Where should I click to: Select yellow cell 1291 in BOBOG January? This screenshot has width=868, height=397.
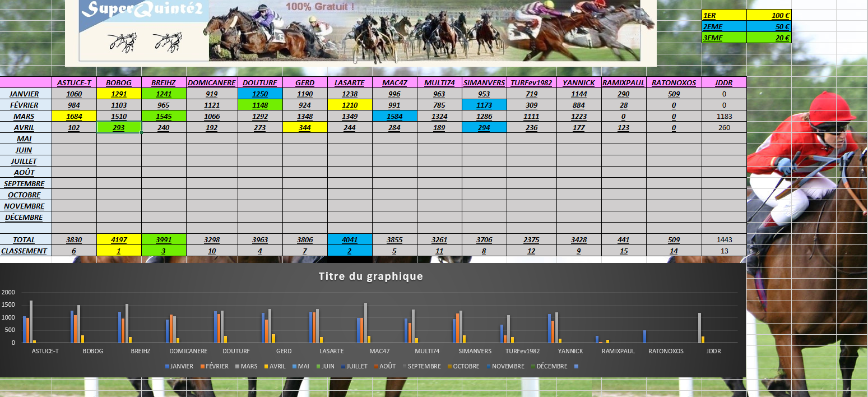pos(119,94)
